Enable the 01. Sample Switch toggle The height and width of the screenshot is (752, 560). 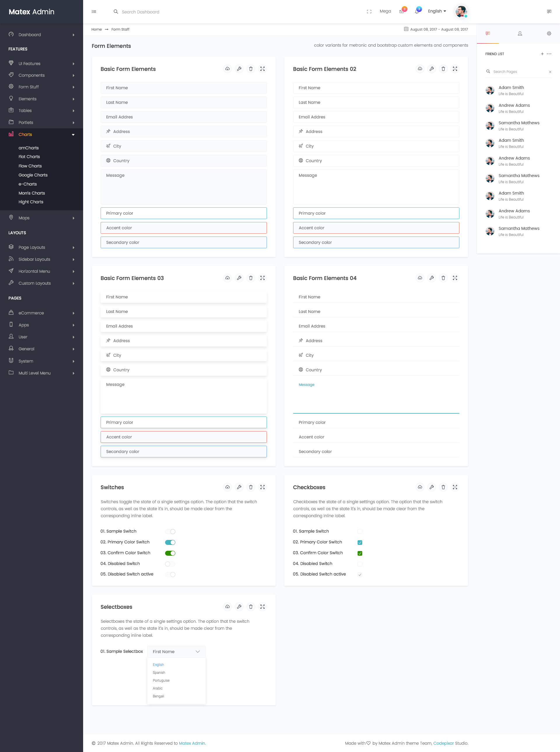tap(170, 531)
